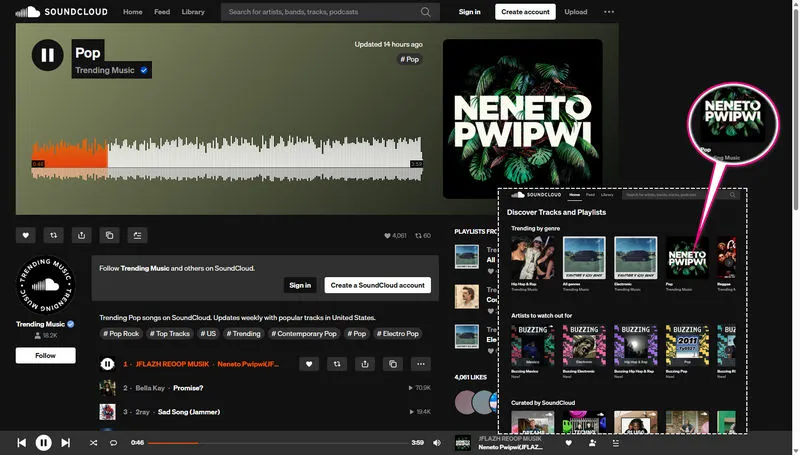
Task: View the 4,061 likes count
Action: 395,236
